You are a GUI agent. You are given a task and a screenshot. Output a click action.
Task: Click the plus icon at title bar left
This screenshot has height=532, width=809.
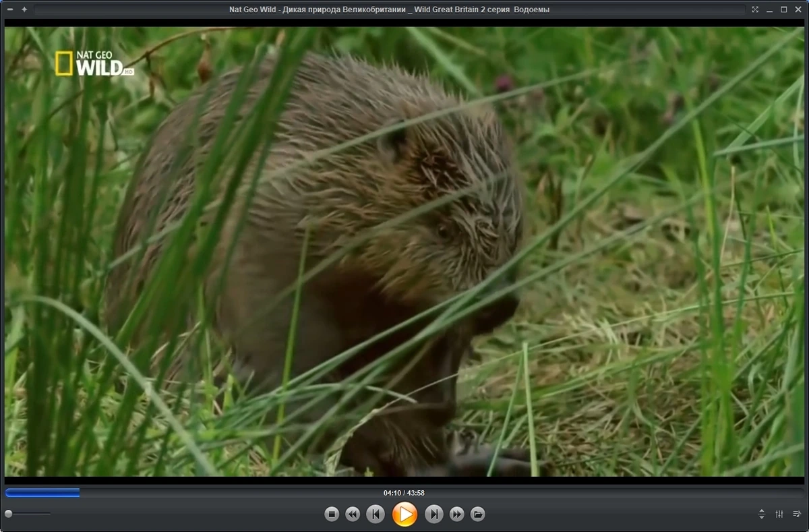coord(24,9)
